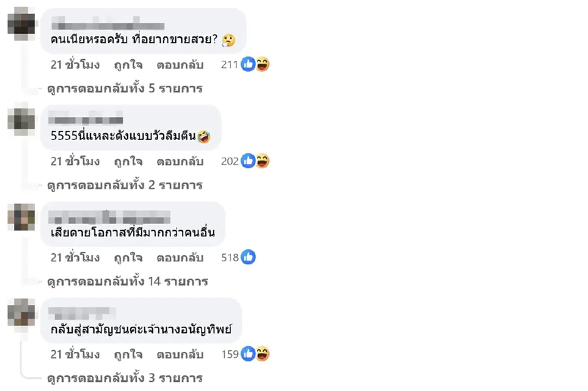Click the thumbs-up reaction icon beside 211
The width and height of the screenshot is (588, 391).
tap(248, 64)
